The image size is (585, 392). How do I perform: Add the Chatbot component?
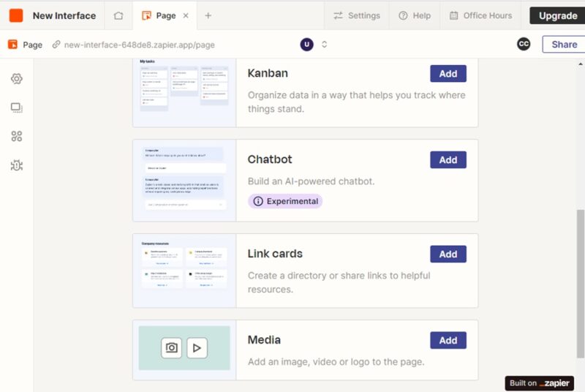pyautogui.click(x=448, y=159)
